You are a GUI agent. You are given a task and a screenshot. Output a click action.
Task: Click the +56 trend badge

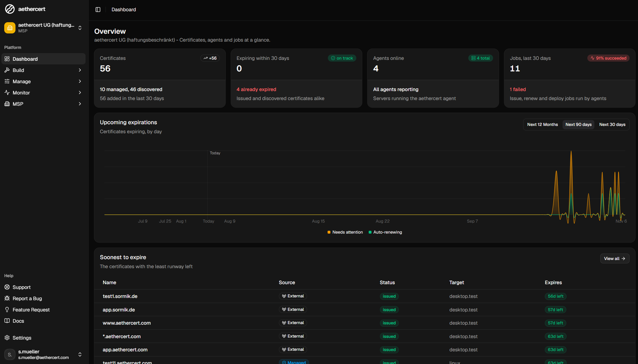pos(210,58)
